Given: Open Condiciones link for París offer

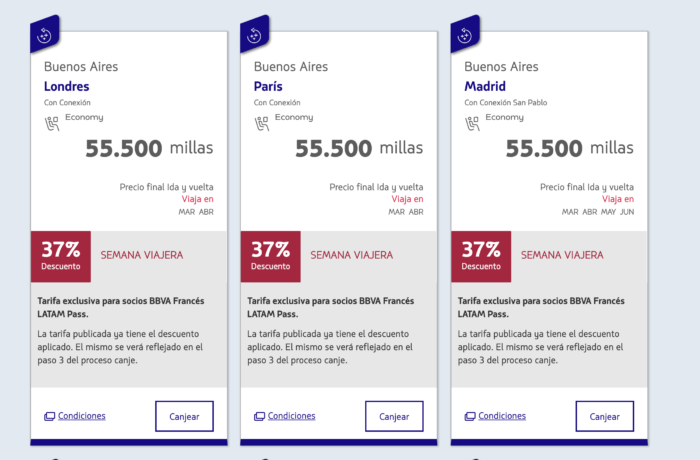Looking at the screenshot, I should point(291,416).
